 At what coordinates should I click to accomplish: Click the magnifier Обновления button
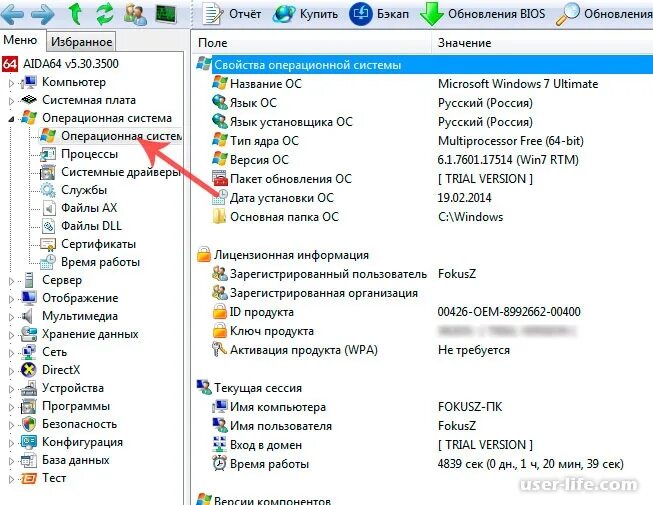604,14
